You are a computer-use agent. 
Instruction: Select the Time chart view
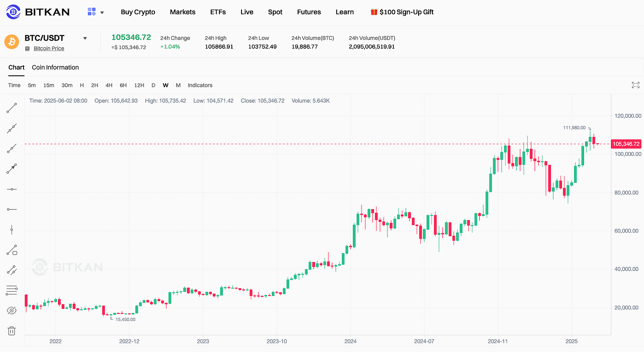click(x=14, y=85)
